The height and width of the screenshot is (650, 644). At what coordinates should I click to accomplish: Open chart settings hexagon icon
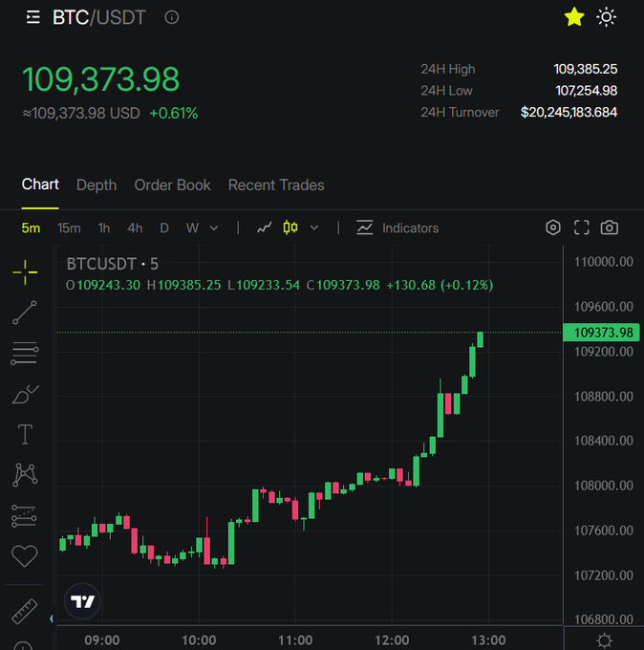(553, 227)
